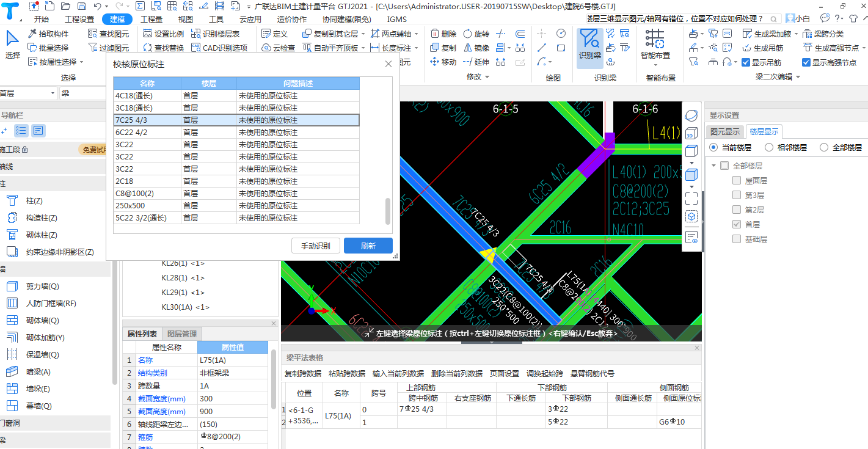This screenshot has width=868, height=449.
Task: Click 粘贴跨数据 in beam table
Action: (x=347, y=373)
